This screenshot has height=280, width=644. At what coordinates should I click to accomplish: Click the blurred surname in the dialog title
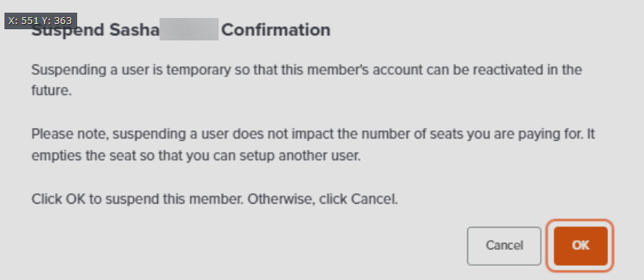189,29
